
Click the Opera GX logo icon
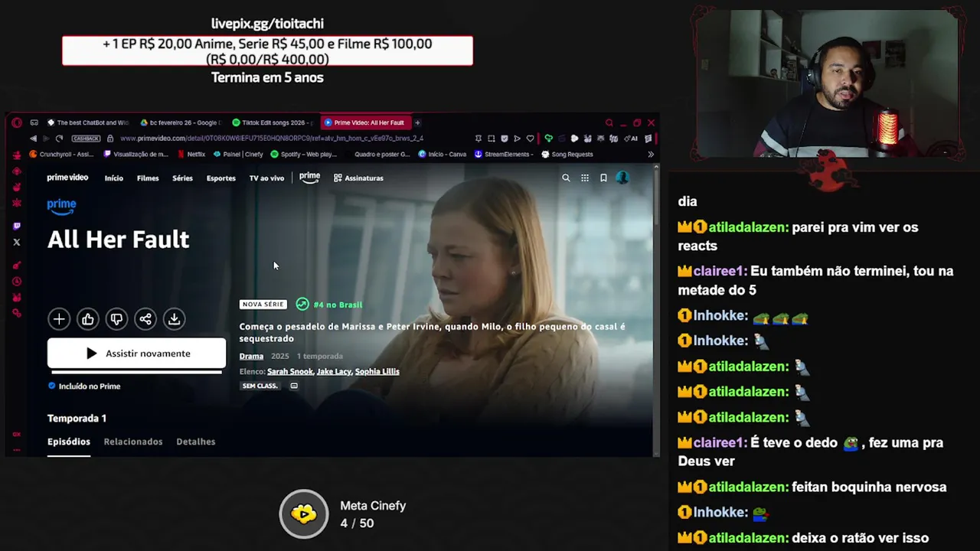coord(16,122)
